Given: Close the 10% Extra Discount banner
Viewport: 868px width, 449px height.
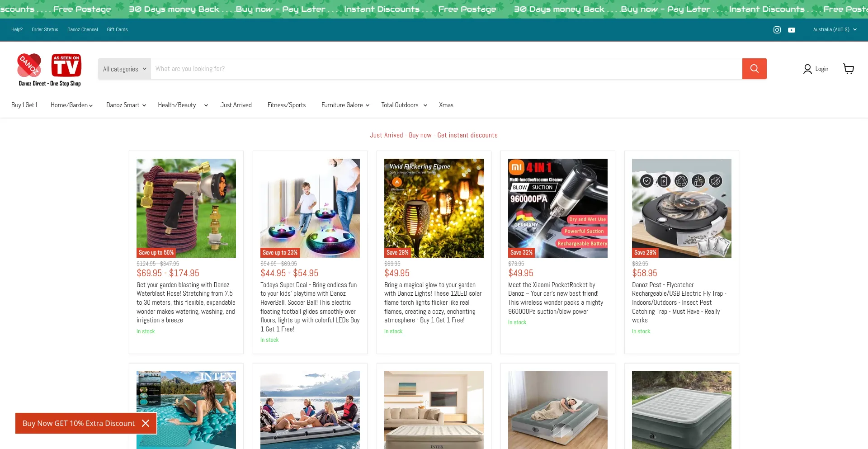Looking at the screenshot, I should point(146,423).
